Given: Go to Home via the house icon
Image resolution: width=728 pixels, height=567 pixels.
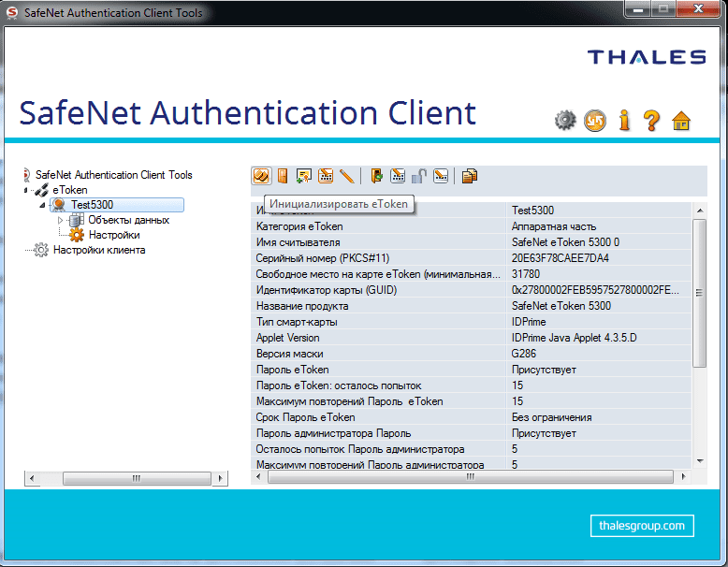Looking at the screenshot, I should [681, 121].
